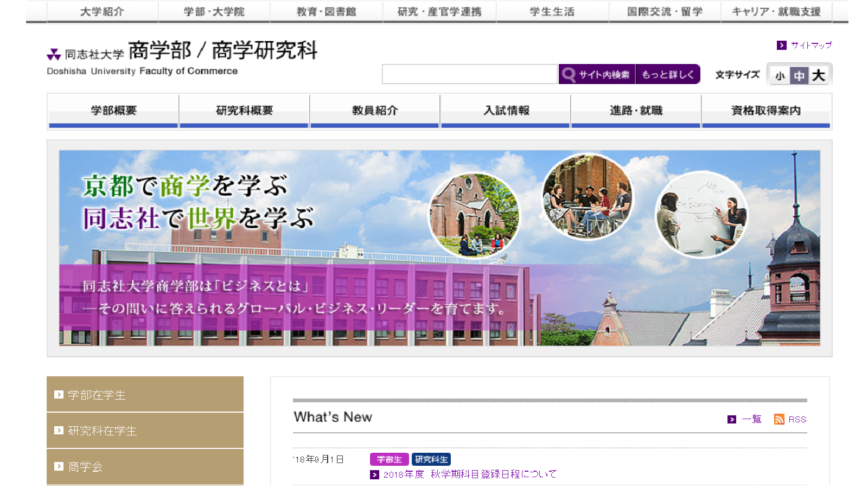Open the 一覧 news list link
The height and width of the screenshot is (488, 868).
(751, 419)
